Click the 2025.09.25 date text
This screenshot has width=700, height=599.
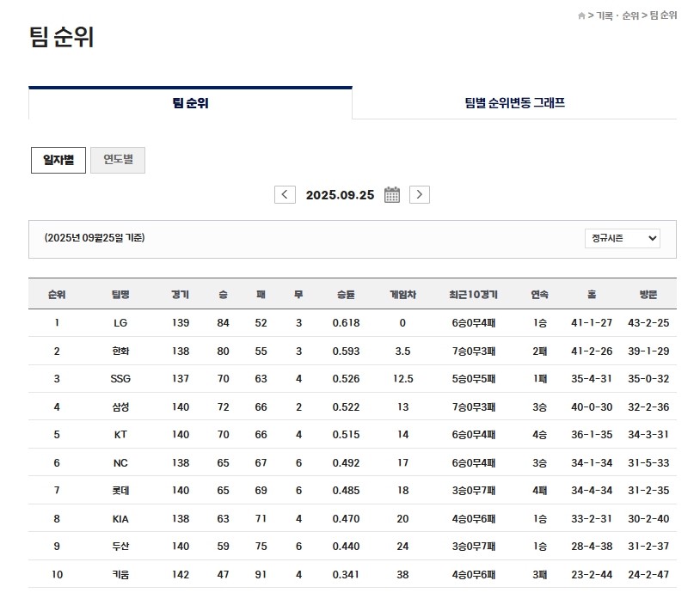tap(341, 195)
